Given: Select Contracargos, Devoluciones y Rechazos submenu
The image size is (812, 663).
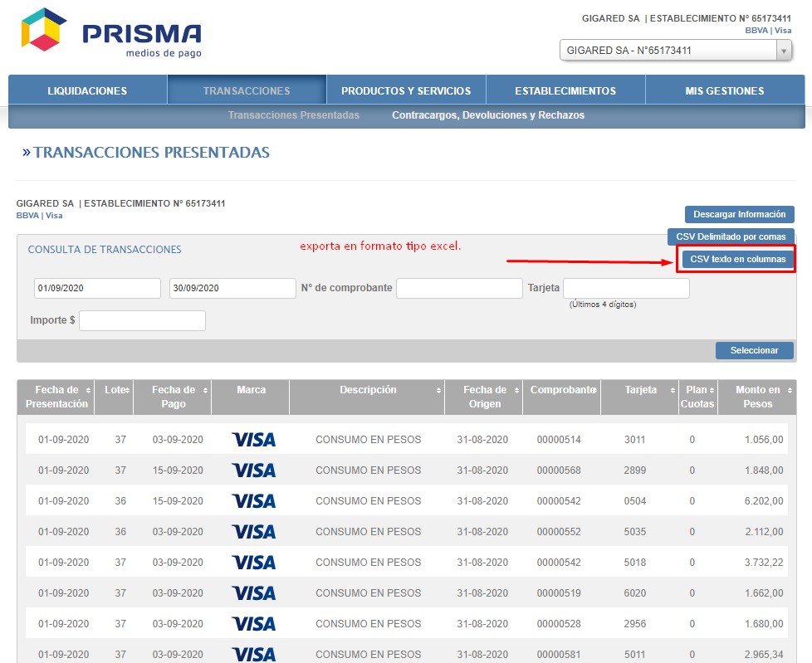Looking at the screenshot, I should (x=488, y=115).
